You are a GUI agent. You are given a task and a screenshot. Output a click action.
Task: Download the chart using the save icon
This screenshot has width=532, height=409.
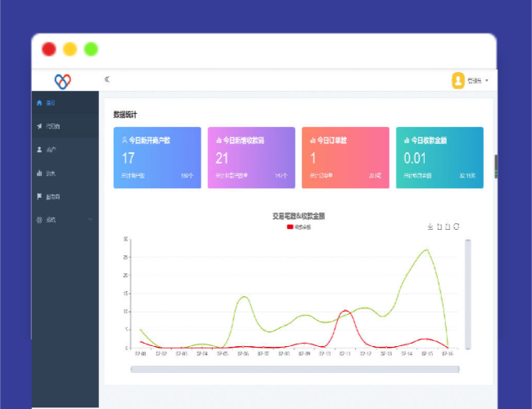point(430,227)
